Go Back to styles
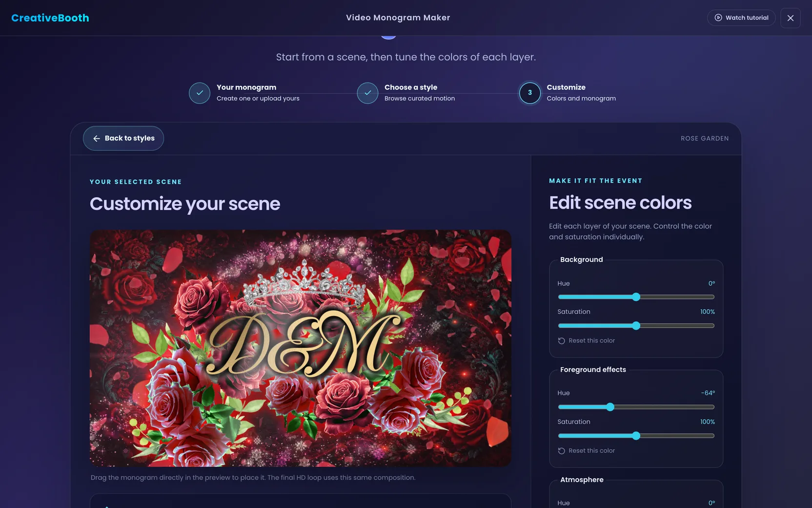This screenshot has width=812, height=508. click(x=123, y=138)
